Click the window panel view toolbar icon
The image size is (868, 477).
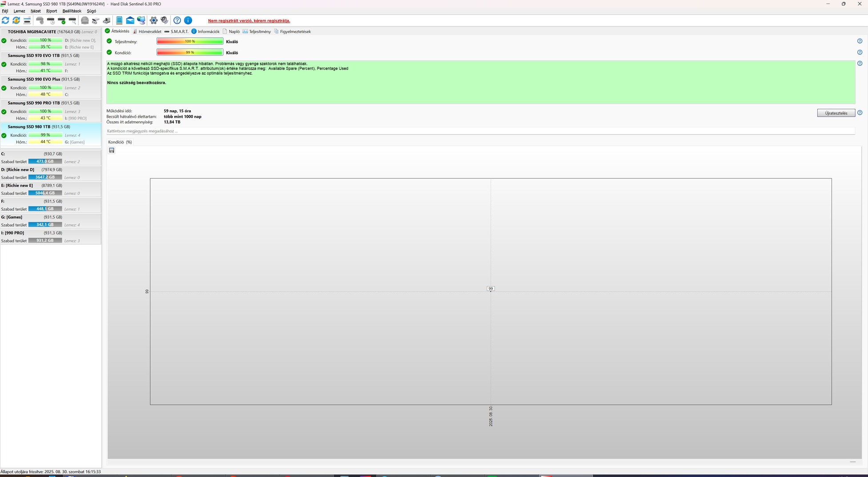pyautogui.click(x=27, y=20)
